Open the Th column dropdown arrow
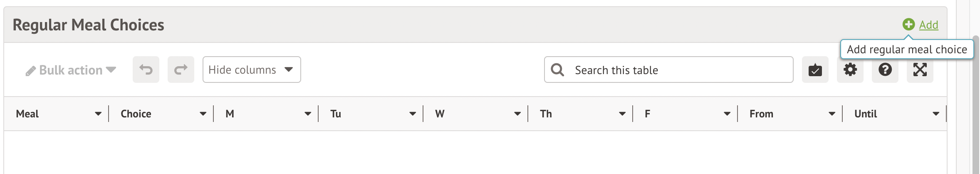 pos(622,114)
